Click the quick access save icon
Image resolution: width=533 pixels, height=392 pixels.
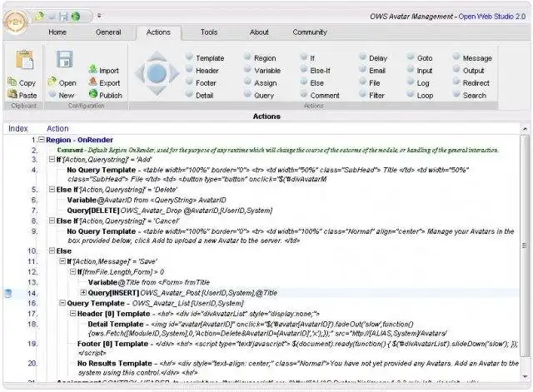click(x=64, y=16)
